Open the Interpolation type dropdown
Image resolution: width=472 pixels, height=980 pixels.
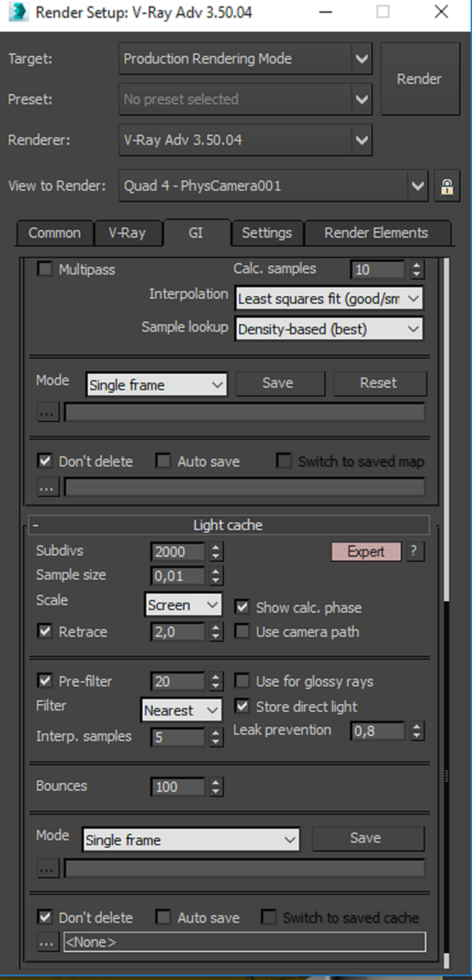329,298
